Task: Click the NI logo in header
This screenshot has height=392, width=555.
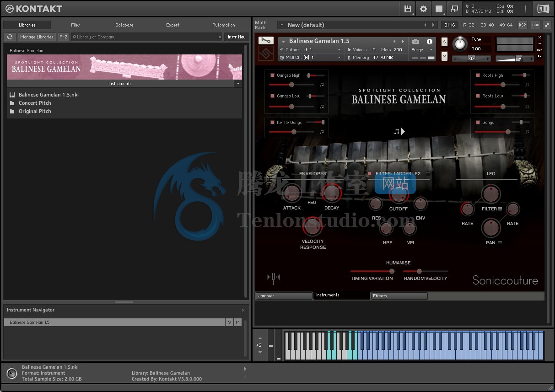Action: point(543,9)
